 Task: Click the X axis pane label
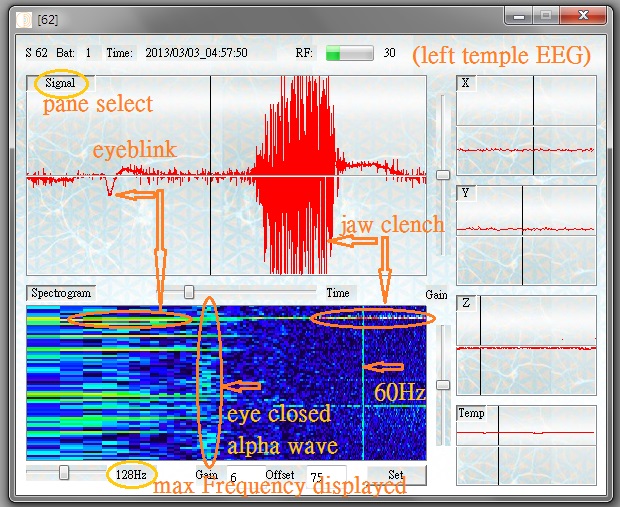tap(466, 83)
